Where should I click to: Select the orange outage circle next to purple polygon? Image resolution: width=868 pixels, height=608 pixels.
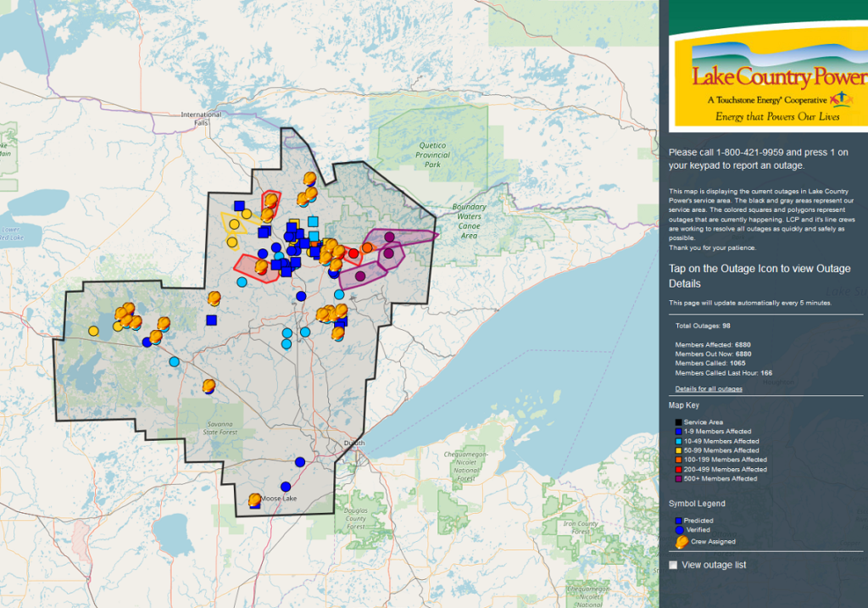point(367,248)
